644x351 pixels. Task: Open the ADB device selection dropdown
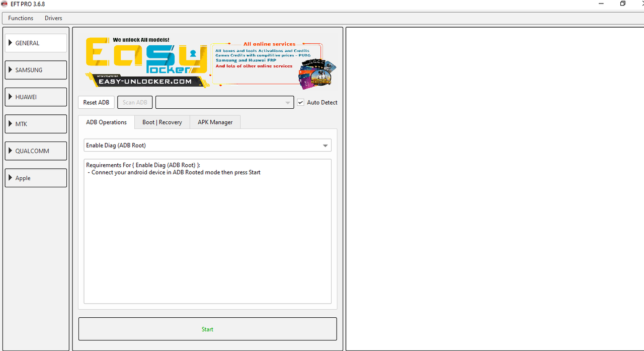(224, 102)
